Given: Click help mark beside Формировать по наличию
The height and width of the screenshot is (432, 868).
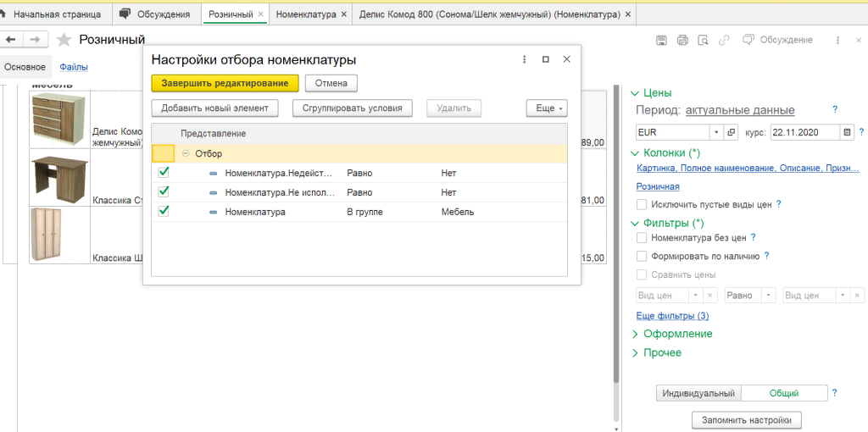Looking at the screenshot, I should (x=766, y=256).
